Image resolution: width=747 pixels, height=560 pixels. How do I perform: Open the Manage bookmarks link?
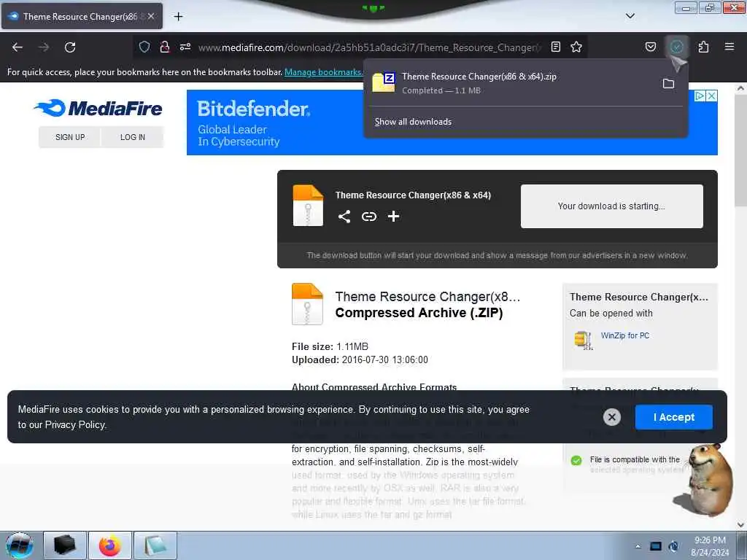click(x=323, y=72)
